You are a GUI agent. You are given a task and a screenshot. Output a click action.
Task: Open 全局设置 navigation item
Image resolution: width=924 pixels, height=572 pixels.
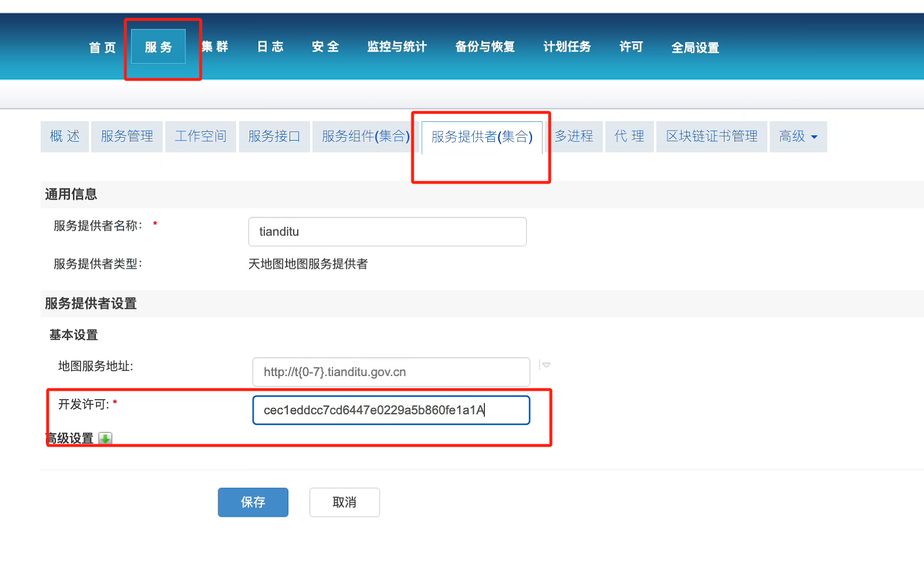point(695,47)
